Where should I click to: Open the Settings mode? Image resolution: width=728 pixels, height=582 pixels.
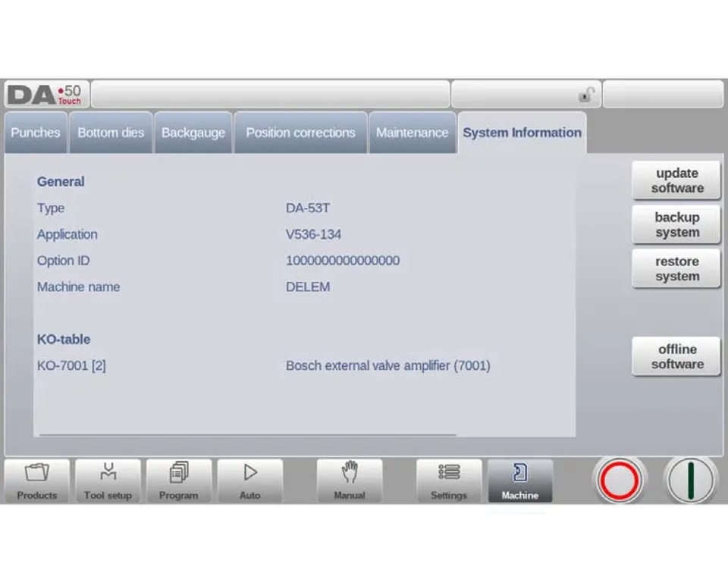pos(449,480)
